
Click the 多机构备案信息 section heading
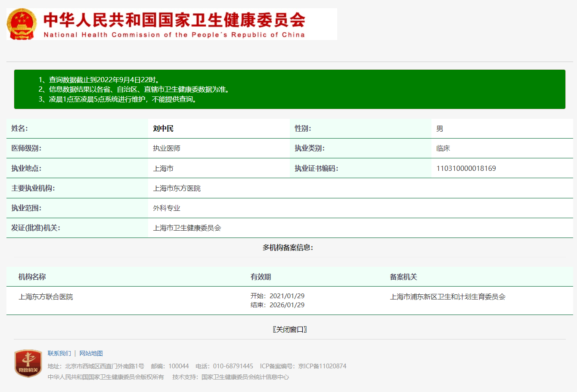click(x=288, y=247)
